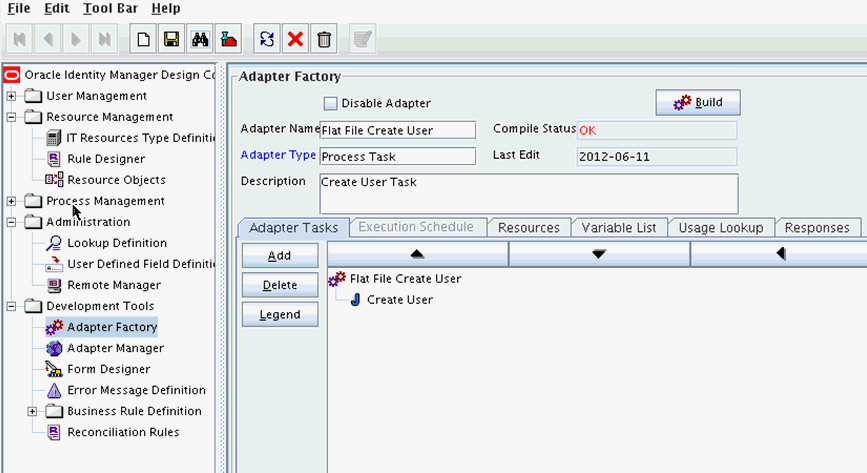Collapse the Resource Management folder
Viewport: 867px width, 473px height.
(11, 117)
